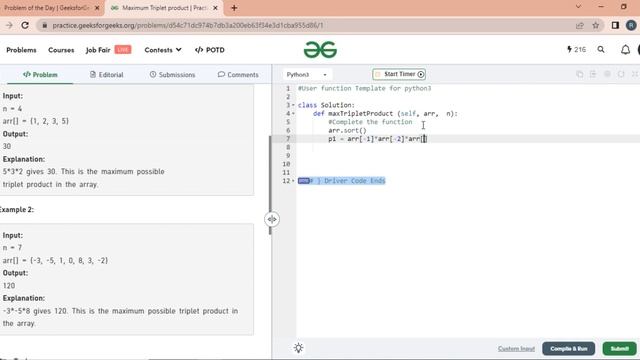Click the share page icon in address bar
Image resolution: width=640 pixels, height=360 pixels.
coord(580,25)
